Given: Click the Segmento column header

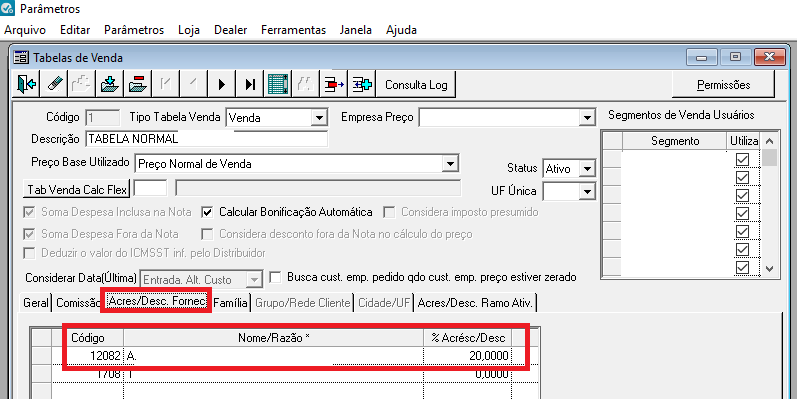Looking at the screenshot, I should point(675,141).
